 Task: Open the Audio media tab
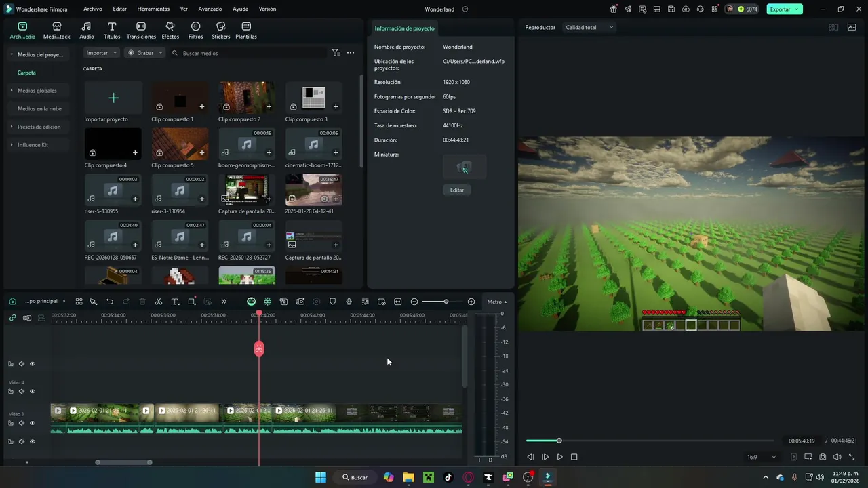click(86, 30)
